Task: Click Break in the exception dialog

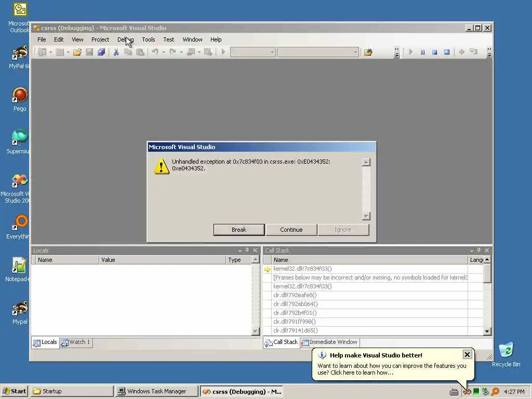Action: 239,230
